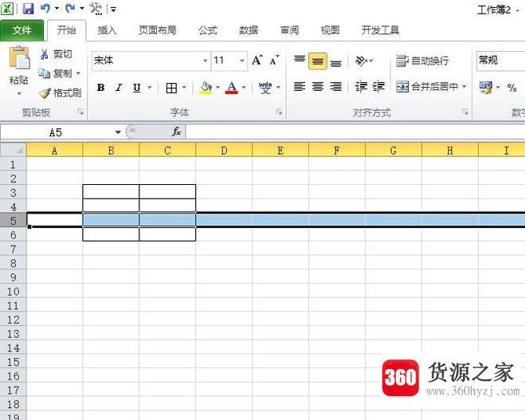525x420 pixels.
Task: Click the Select All corner button
Action: point(13,150)
